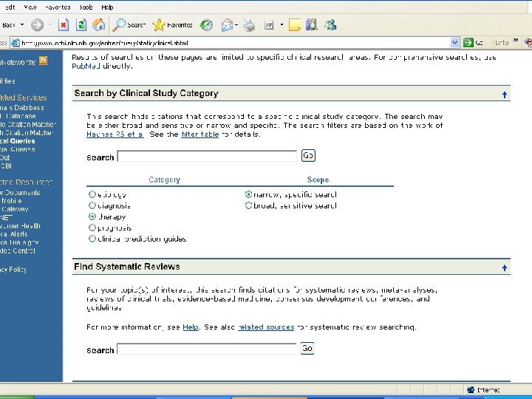
Task: Select the prognosis category radio button
Action: coord(92,228)
